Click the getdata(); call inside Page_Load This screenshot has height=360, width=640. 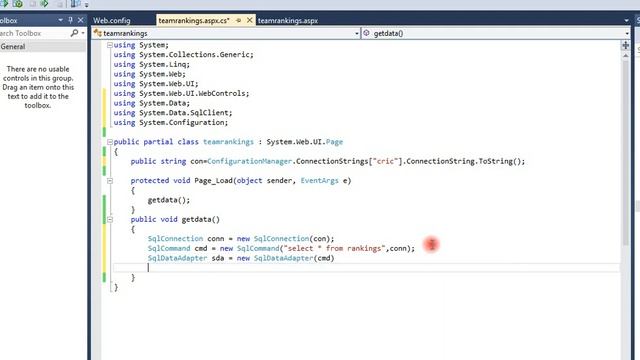point(169,200)
